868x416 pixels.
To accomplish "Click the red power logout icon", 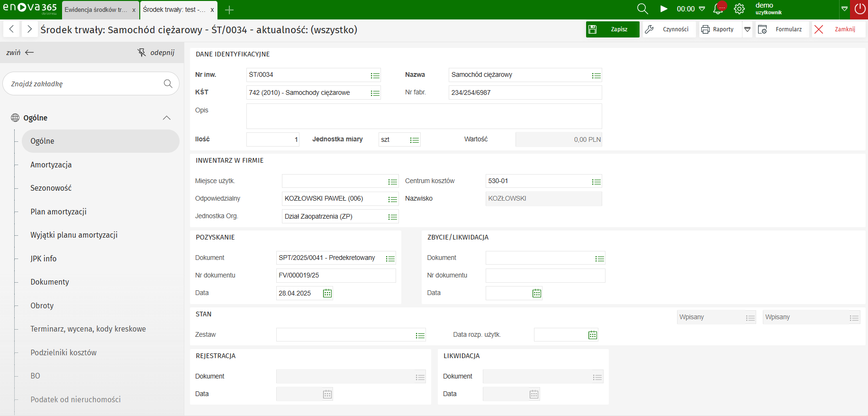I will 859,9.
